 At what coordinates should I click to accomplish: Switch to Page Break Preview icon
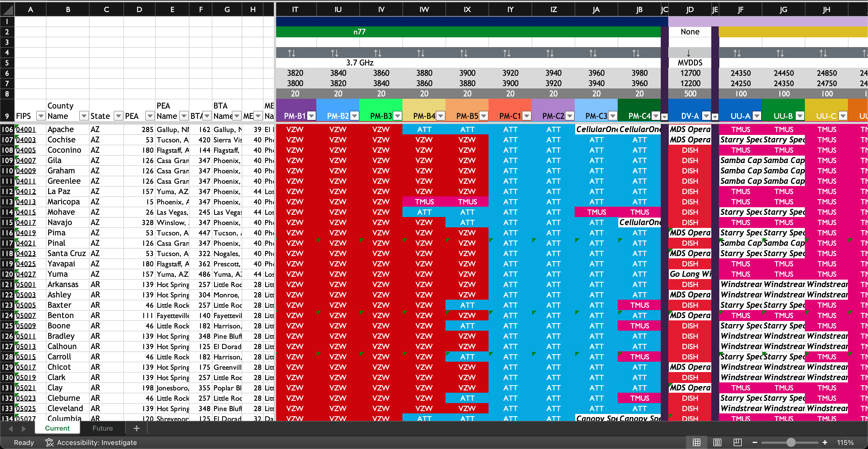pyautogui.click(x=737, y=442)
